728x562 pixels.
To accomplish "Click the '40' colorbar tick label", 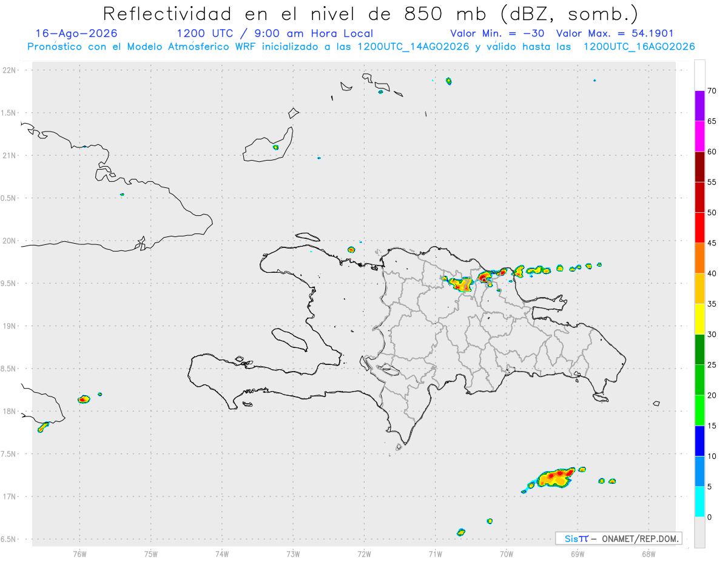I will [x=712, y=273].
